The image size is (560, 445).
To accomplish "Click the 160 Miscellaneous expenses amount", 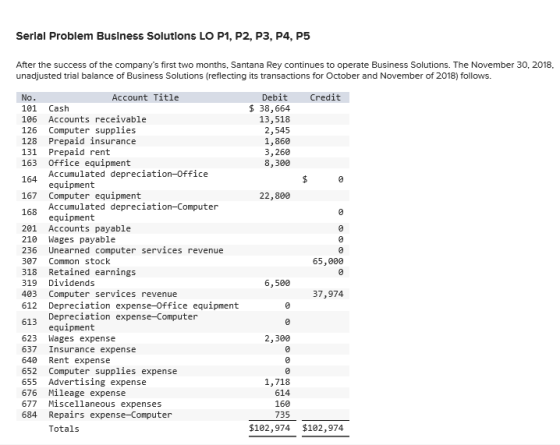I will pos(282,404).
